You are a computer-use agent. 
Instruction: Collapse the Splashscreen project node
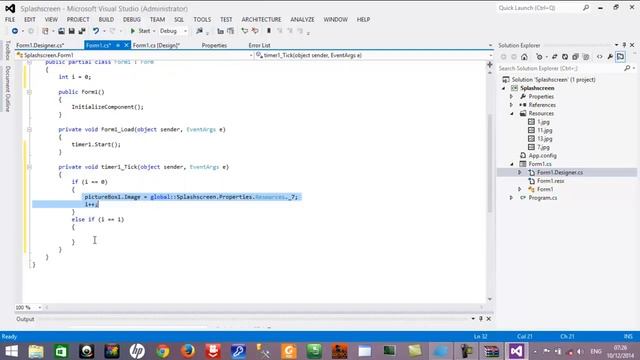(x=504, y=88)
